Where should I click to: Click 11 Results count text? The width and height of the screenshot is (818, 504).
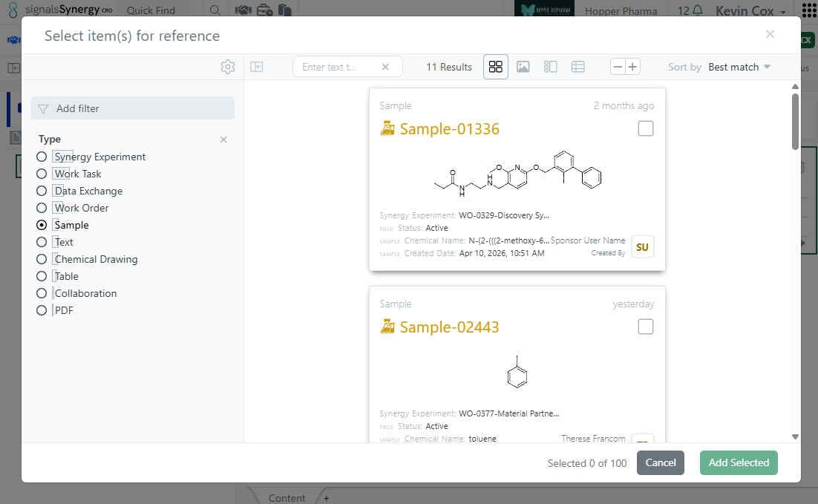(x=448, y=67)
